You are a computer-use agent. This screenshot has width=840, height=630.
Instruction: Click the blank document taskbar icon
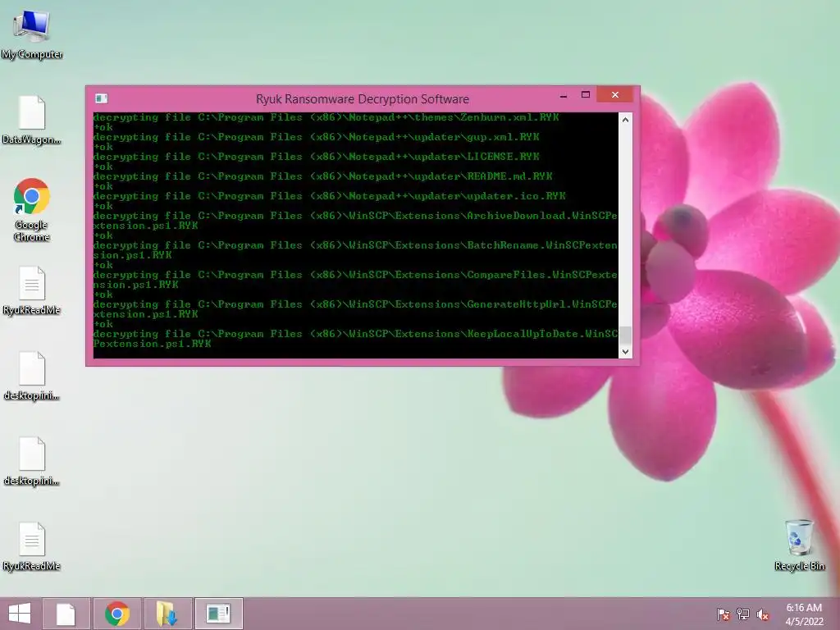point(66,614)
